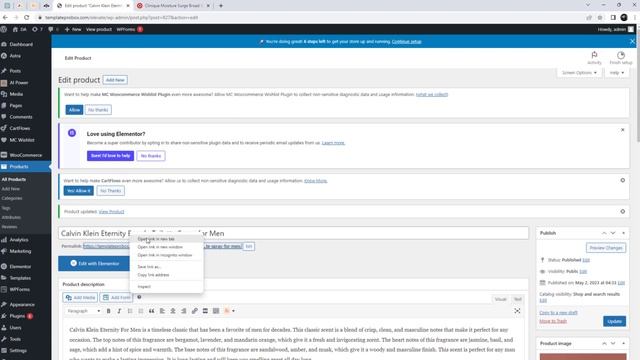Click Edit with Elementor button

point(94,264)
